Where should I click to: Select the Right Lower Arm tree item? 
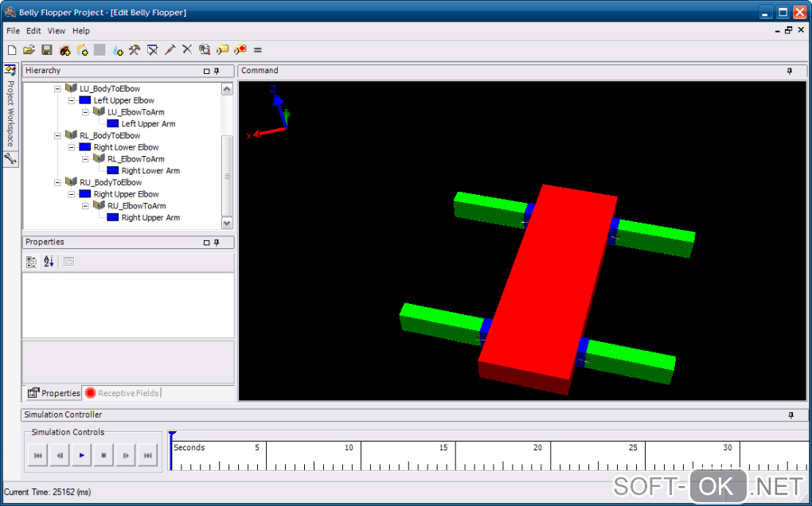(150, 171)
